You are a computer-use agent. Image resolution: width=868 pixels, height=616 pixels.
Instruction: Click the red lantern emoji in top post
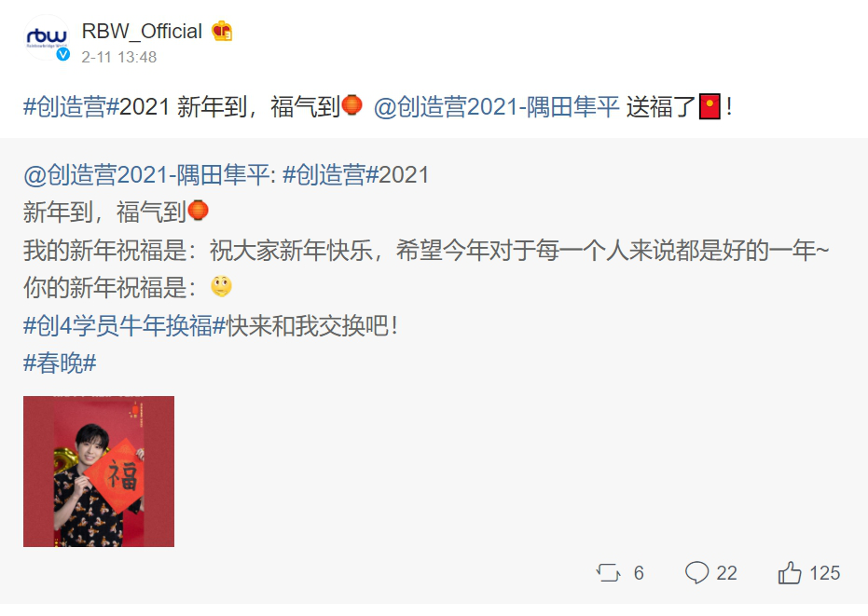click(x=352, y=104)
